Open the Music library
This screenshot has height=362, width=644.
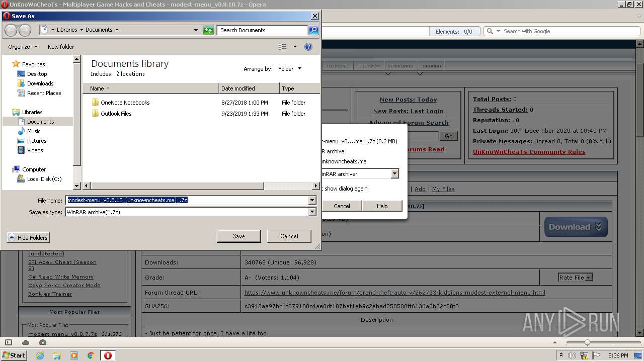[x=34, y=131]
